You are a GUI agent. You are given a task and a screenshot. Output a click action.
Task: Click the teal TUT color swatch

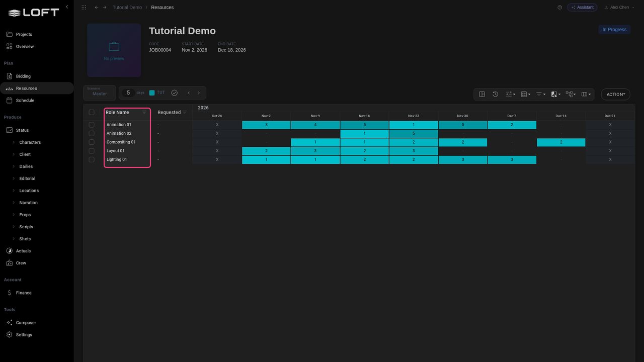click(x=152, y=93)
